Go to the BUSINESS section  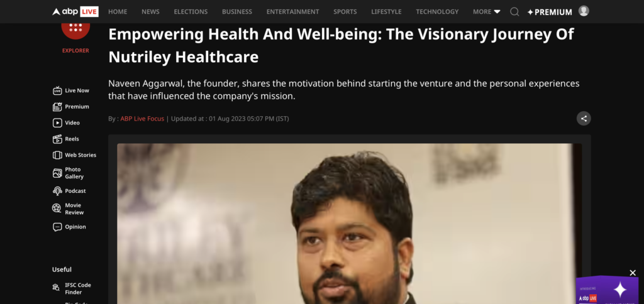click(237, 12)
